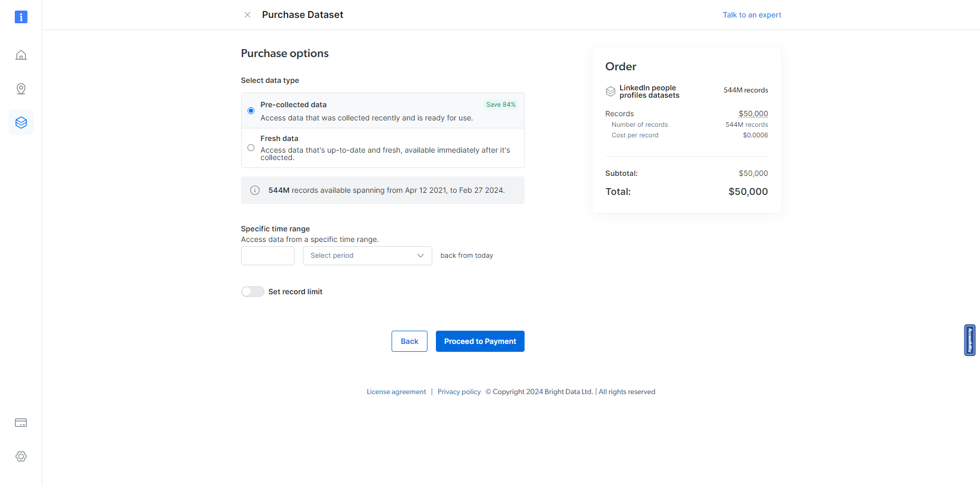Open the Privacy policy link
980x486 pixels.
pos(459,392)
